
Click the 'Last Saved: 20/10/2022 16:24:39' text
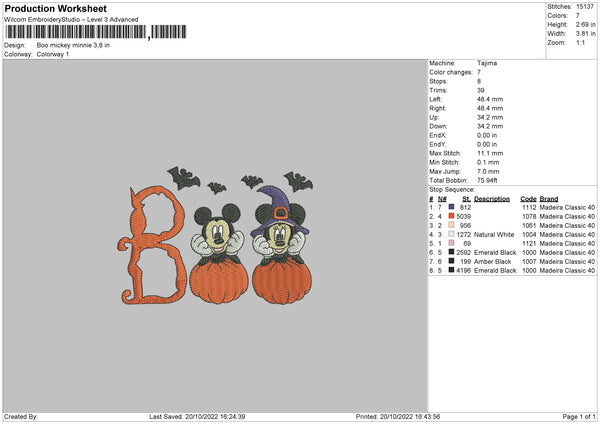pos(197,417)
